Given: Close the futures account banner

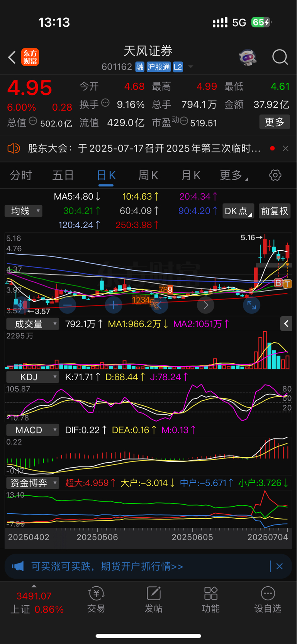Looking at the screenshot, I should [280, 566].
